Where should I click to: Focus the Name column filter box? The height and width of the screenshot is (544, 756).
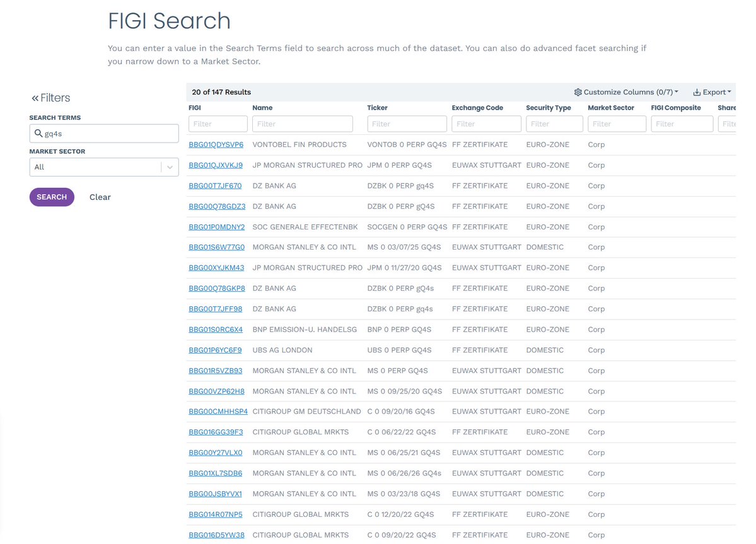[302, 124]
